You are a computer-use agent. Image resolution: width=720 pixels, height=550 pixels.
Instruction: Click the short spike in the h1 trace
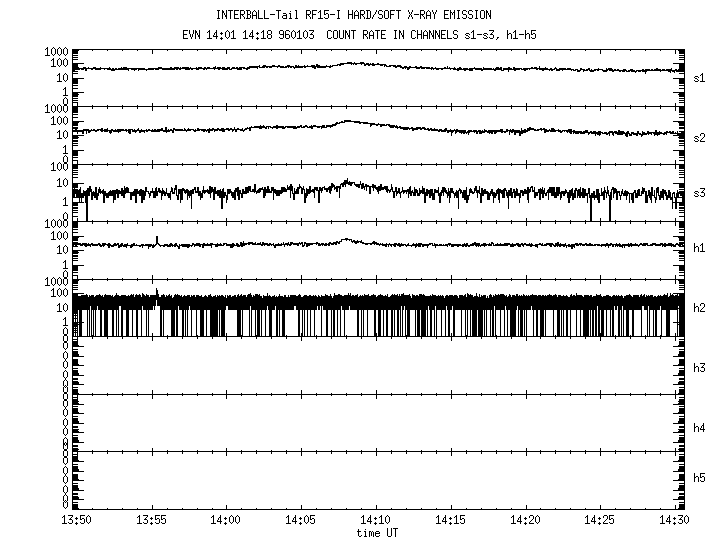coord(157,239)
